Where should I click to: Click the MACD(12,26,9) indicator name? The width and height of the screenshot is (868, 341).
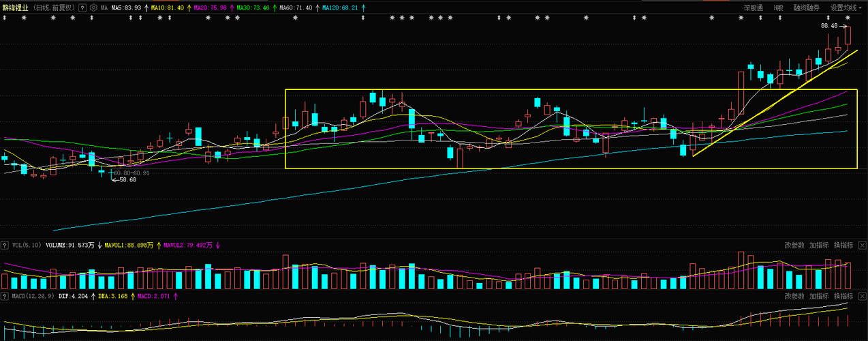[33, 297]
